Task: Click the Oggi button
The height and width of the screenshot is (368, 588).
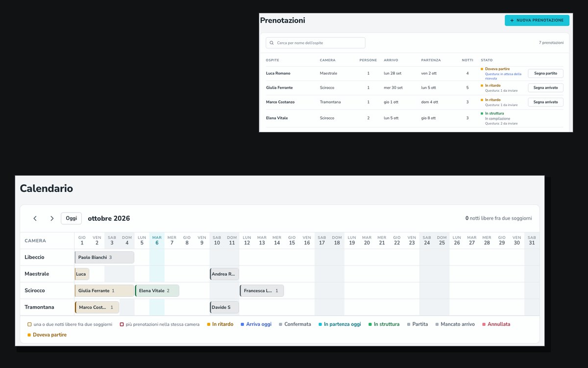Action: pos(72,218)
